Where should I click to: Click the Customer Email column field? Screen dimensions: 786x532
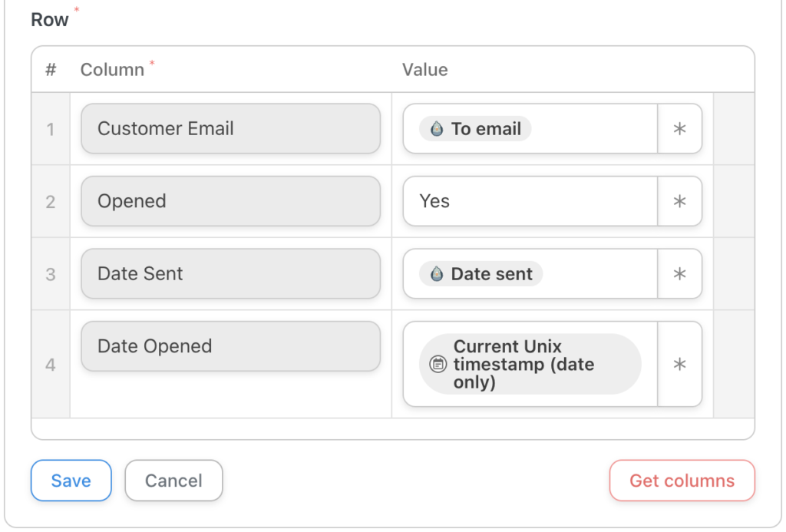(230, 128)
